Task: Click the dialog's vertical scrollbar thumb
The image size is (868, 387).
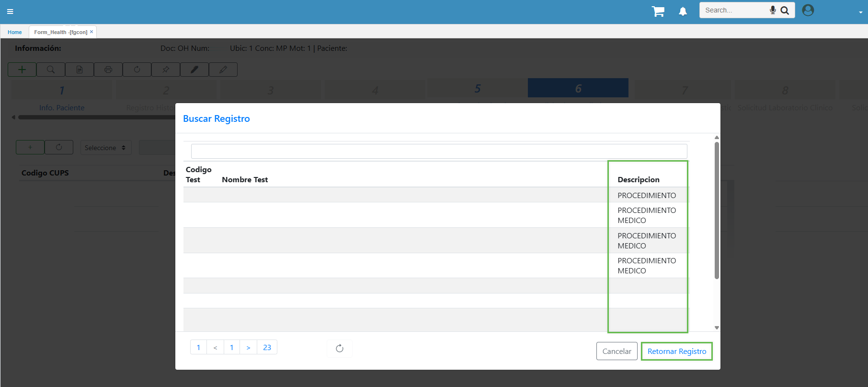Action: (x=717, y=210)
